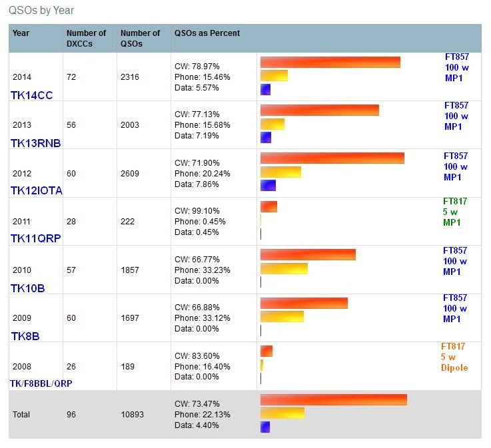Screen dimensions: 491x448
Task: Select the TK12IOTA callsign
Action: pyautogui.click(x=37, y=190)
